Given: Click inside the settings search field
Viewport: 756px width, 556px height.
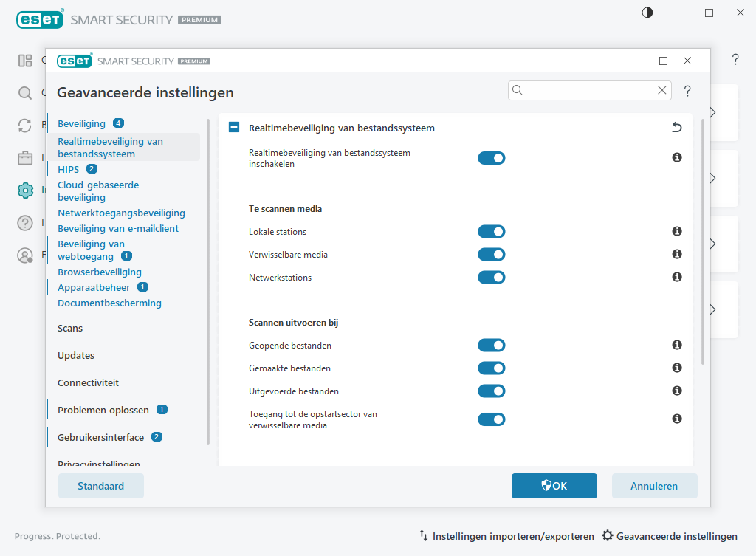Looking at the screenshot, I should [583, 89].
